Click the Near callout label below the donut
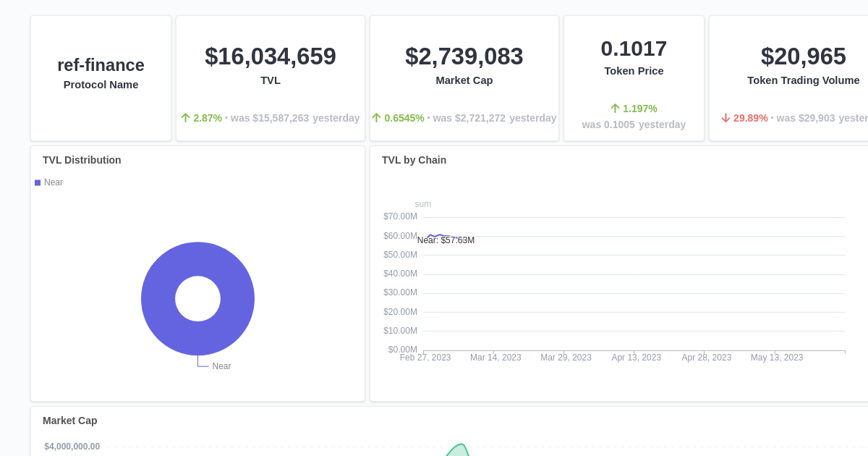 [221, 366]
